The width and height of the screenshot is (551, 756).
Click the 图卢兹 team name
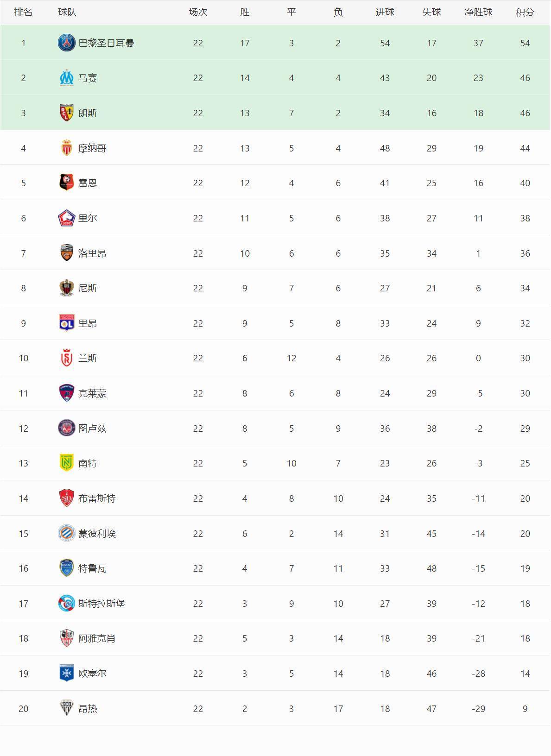point(92,428)
